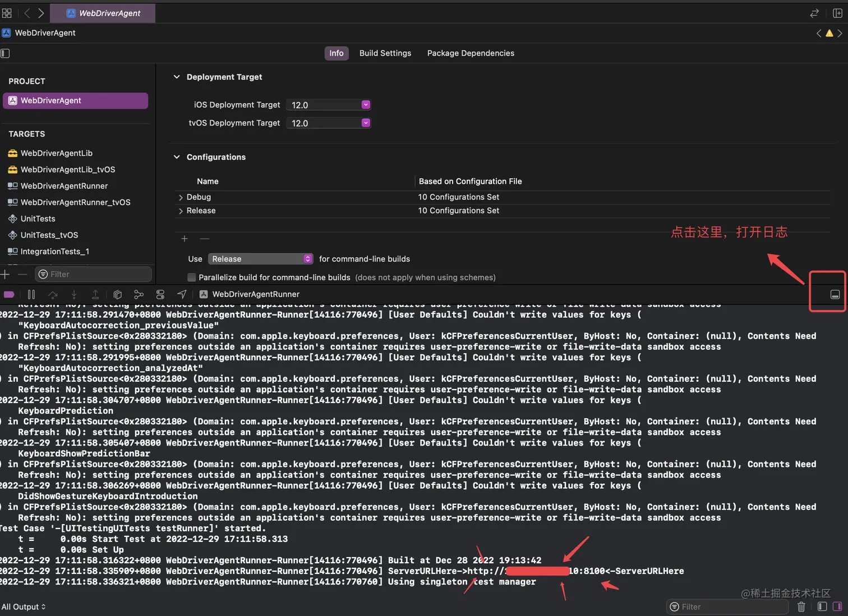Open Environment Overrides
Screen dimensions: 848x616
[x=160, y=294]
